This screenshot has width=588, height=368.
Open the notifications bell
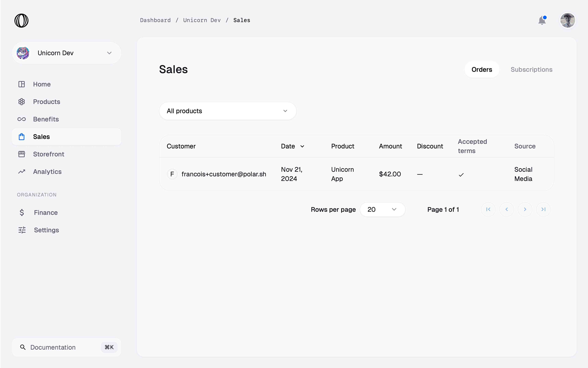point(542,20)
